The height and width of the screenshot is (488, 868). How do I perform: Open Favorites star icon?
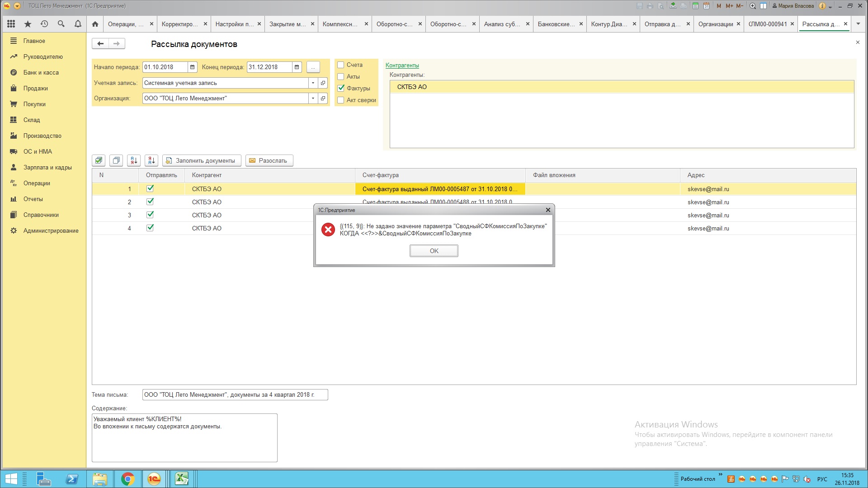pyautogui.click(x=28, y=24)
